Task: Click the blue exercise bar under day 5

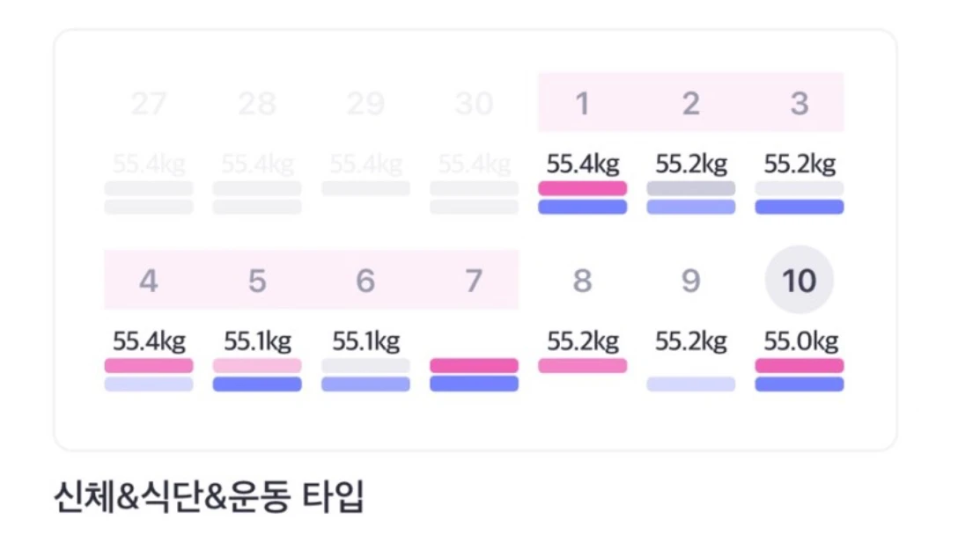Action: click(x=257, y=384)
